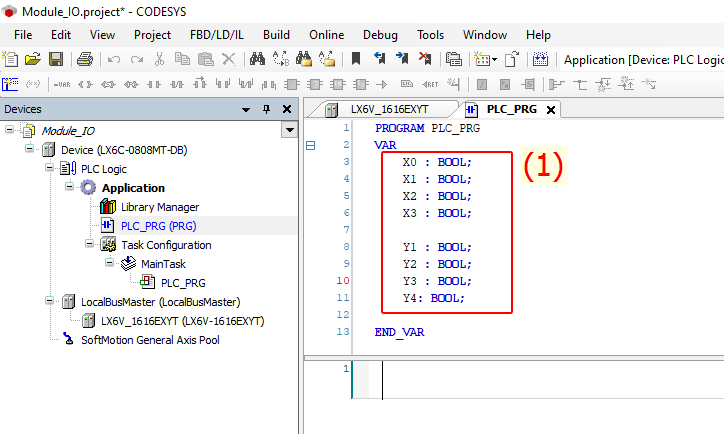Click the Toggle Bookmark icon
The height and width of the screenshot is (434, 724).
click(355, 60)
